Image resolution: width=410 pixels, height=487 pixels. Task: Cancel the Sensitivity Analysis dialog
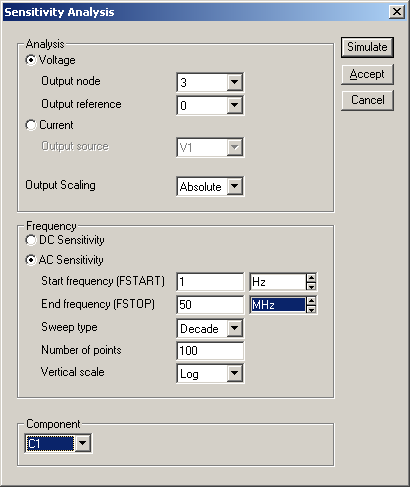(367, 100)
